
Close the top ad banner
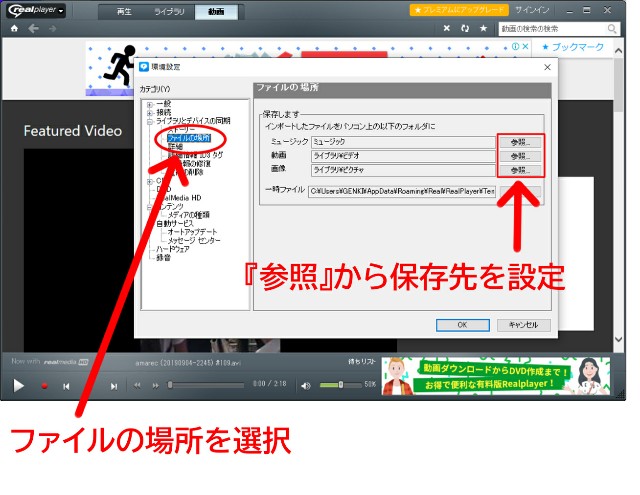coord(525,47)
